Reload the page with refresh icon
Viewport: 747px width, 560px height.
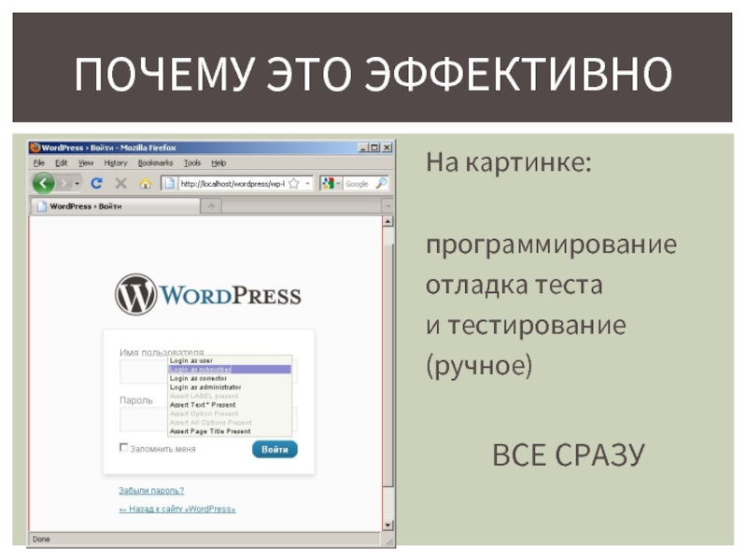coord(96,183)
